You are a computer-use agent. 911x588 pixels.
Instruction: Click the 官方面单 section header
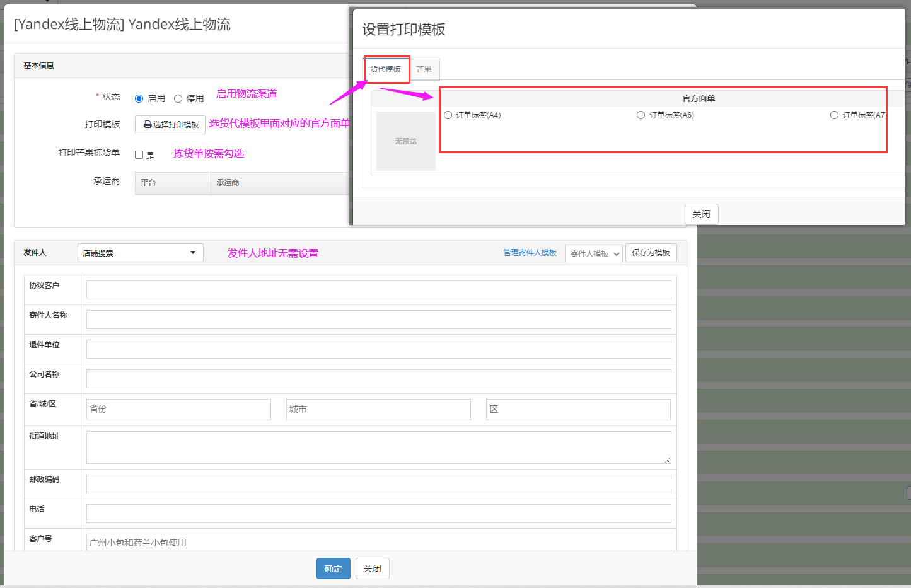699,98
